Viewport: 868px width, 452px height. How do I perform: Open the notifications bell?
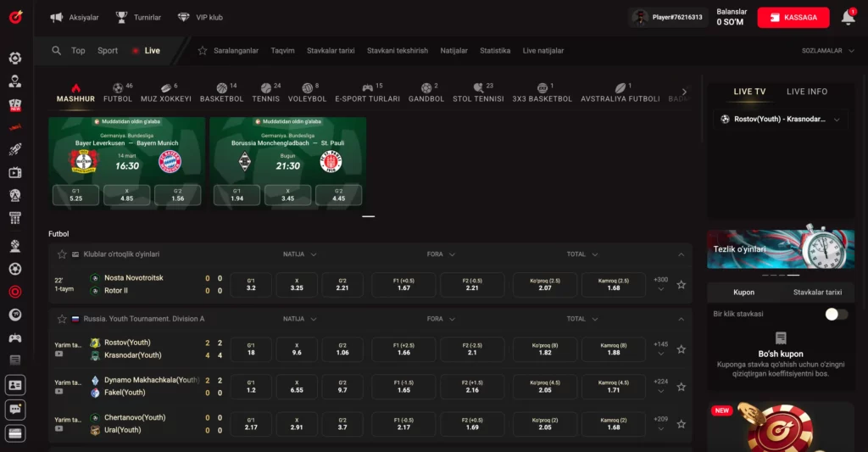[848, 18]
